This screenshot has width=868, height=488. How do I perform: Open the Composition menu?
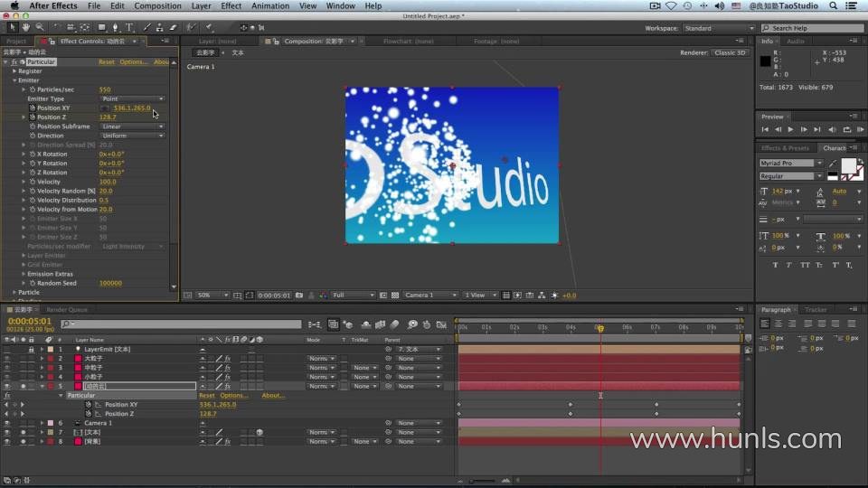point(157,6)
